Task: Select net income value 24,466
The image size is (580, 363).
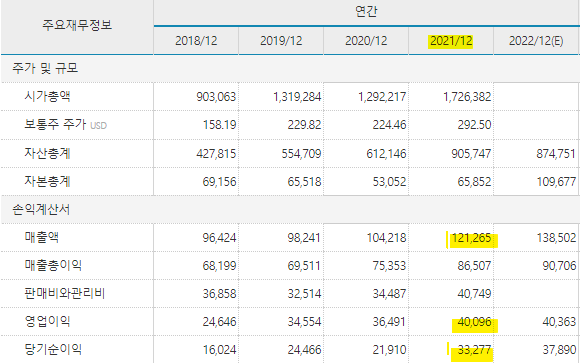Action: click(x=304, y=350)
